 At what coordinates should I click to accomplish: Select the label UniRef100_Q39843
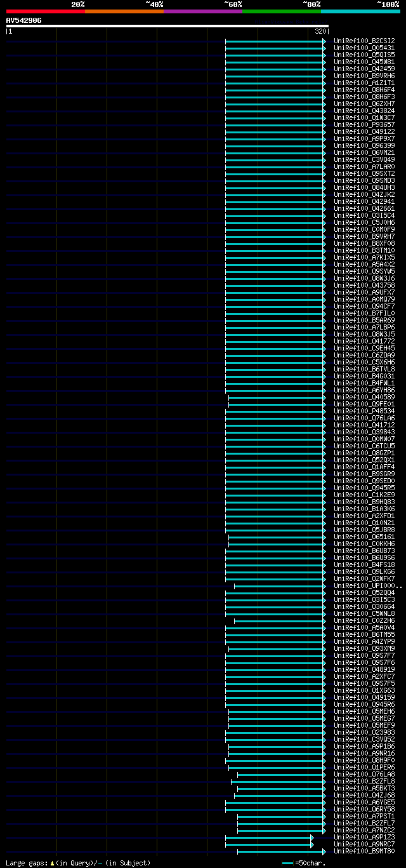coord(364,432)
